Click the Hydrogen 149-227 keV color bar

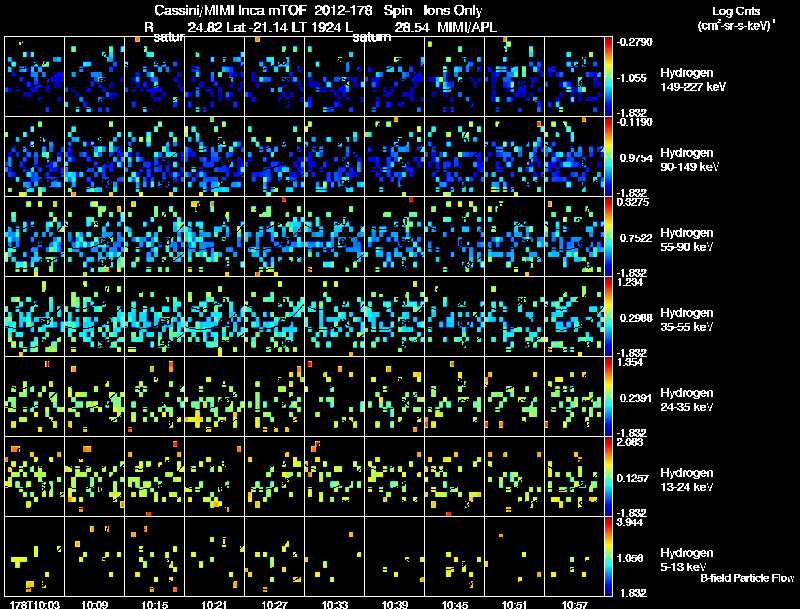pos(608,76)
